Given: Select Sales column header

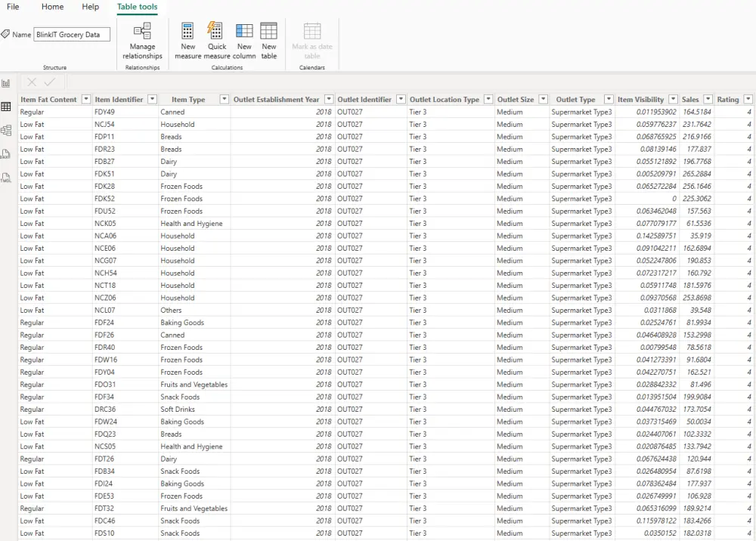Looking at the screenshot, I should pos(690,99).
